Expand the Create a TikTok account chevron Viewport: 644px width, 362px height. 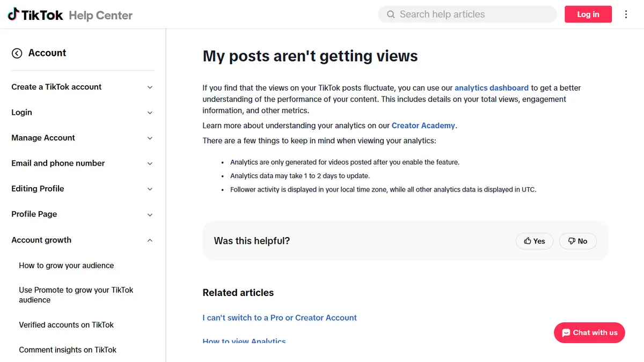coord(150,87)
